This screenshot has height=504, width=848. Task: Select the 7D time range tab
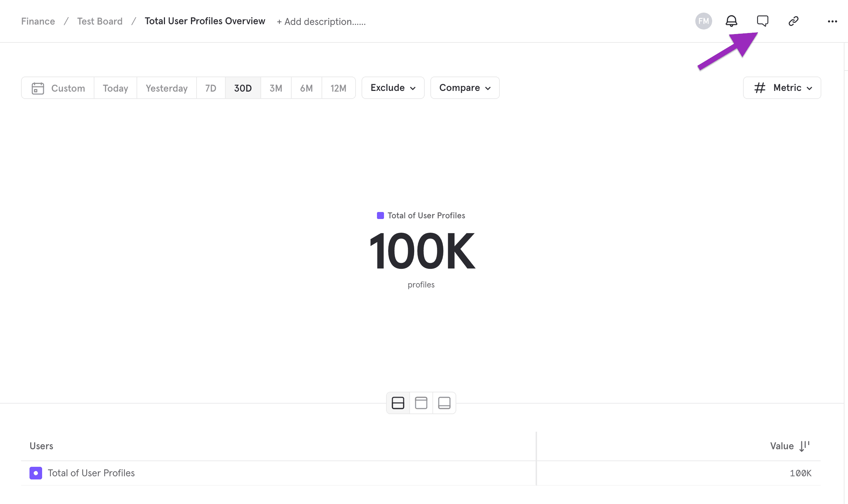pos(211,88)
